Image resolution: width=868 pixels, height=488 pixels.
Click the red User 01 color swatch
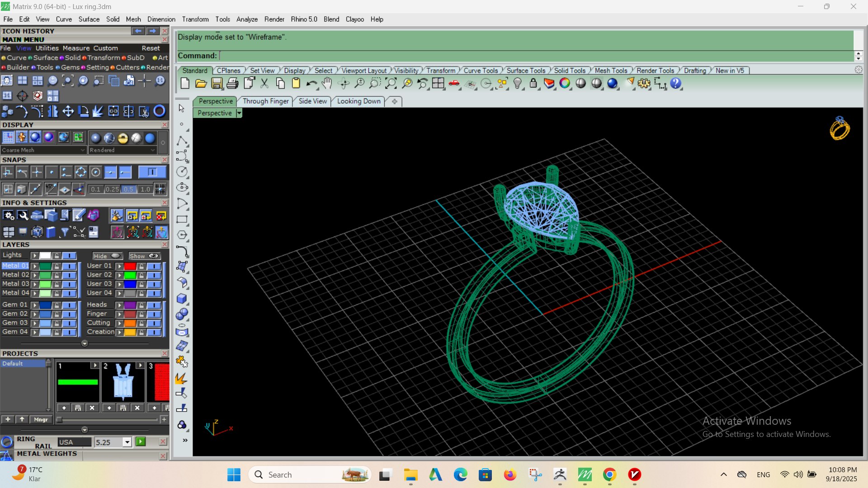[130, 266]
